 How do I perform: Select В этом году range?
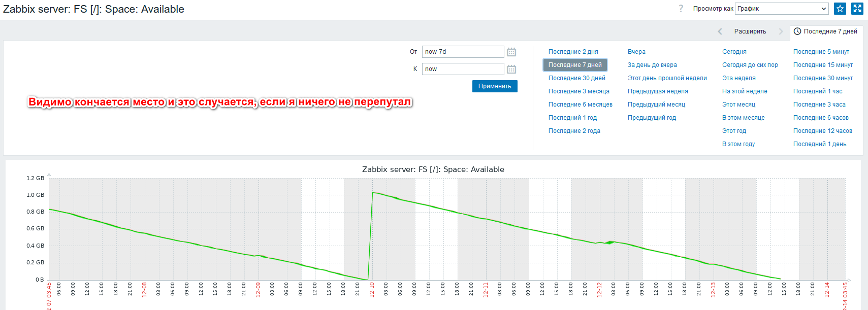pos(738,144)
